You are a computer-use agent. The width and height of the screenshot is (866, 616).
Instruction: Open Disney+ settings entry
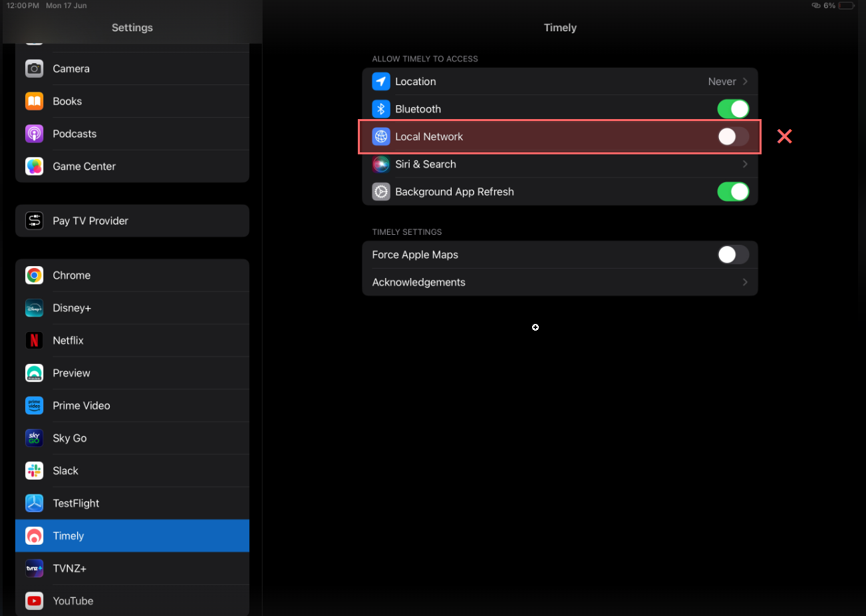132,308
